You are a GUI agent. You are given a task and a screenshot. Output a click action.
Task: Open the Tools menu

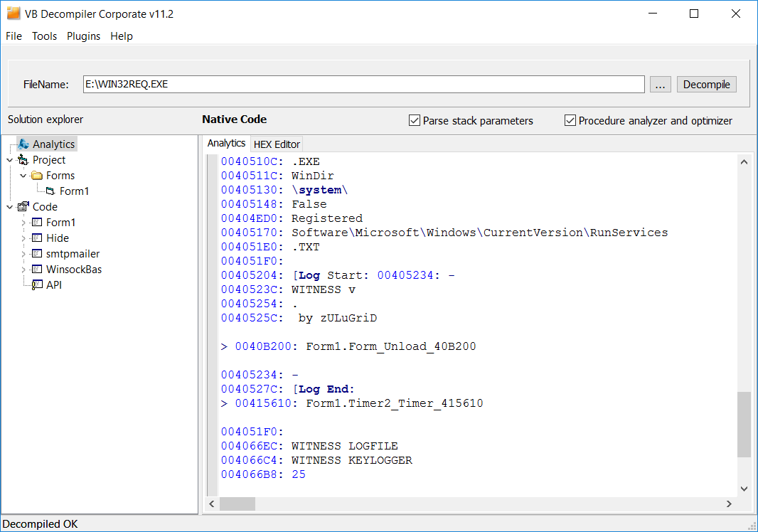pyautogui.click(x=45, y=36)
